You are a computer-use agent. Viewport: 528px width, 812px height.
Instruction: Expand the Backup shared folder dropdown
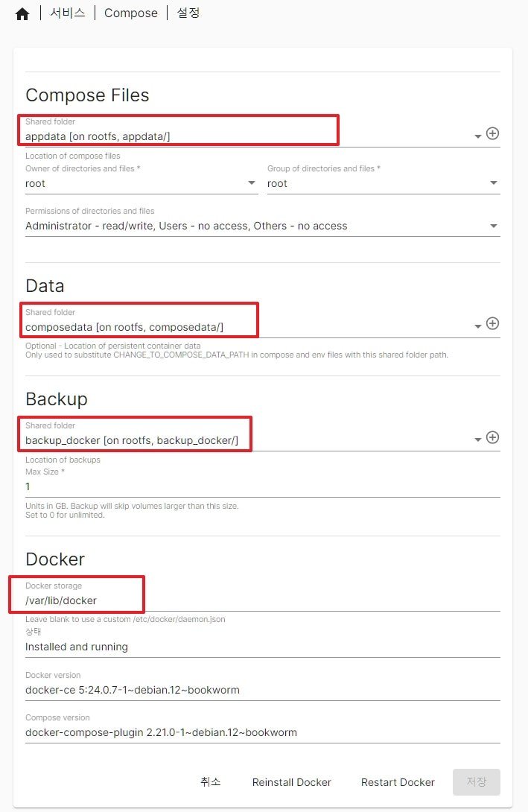click(x=478, y=440)
